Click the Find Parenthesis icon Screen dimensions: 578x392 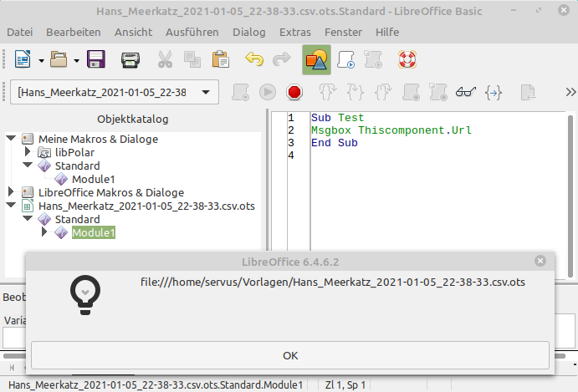pos(494,93)
